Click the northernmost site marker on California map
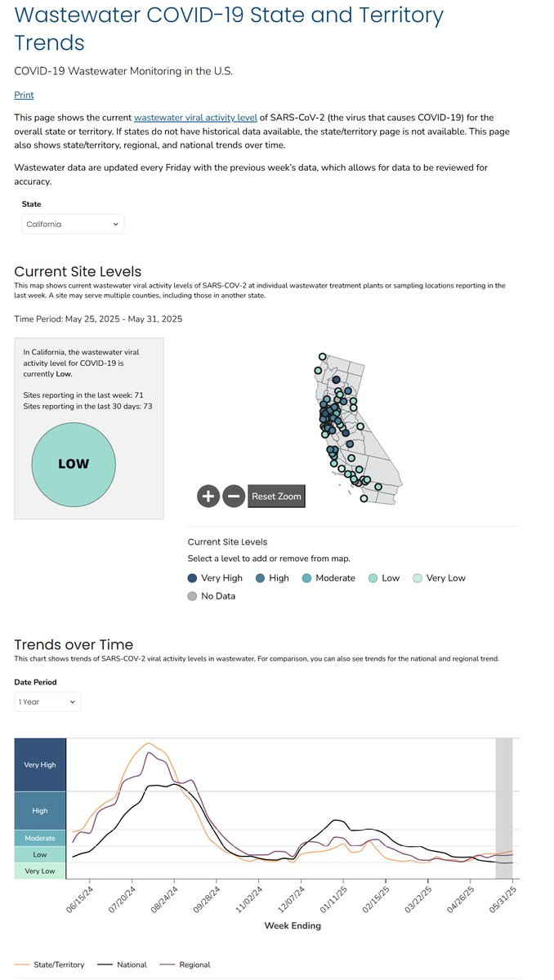554x980 pixels. pyautogui.click(x=323, y=357)
